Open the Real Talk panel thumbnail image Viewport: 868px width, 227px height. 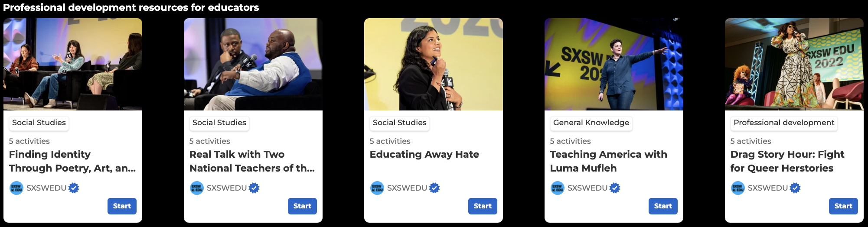point(253,64)
